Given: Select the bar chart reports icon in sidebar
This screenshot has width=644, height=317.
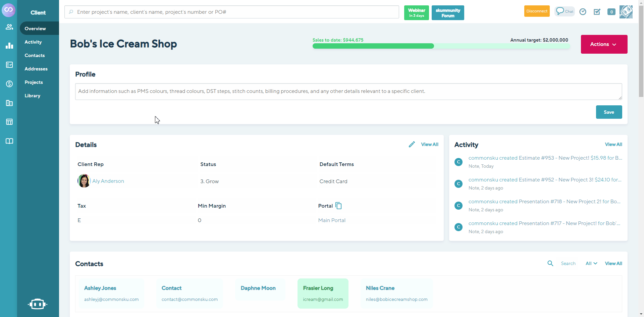Looking at the screenshot, I should click(9, 46).
